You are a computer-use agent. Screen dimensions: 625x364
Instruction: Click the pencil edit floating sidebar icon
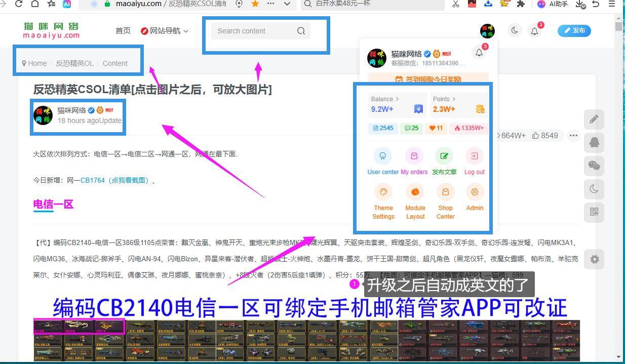click(x=594, y=119)
